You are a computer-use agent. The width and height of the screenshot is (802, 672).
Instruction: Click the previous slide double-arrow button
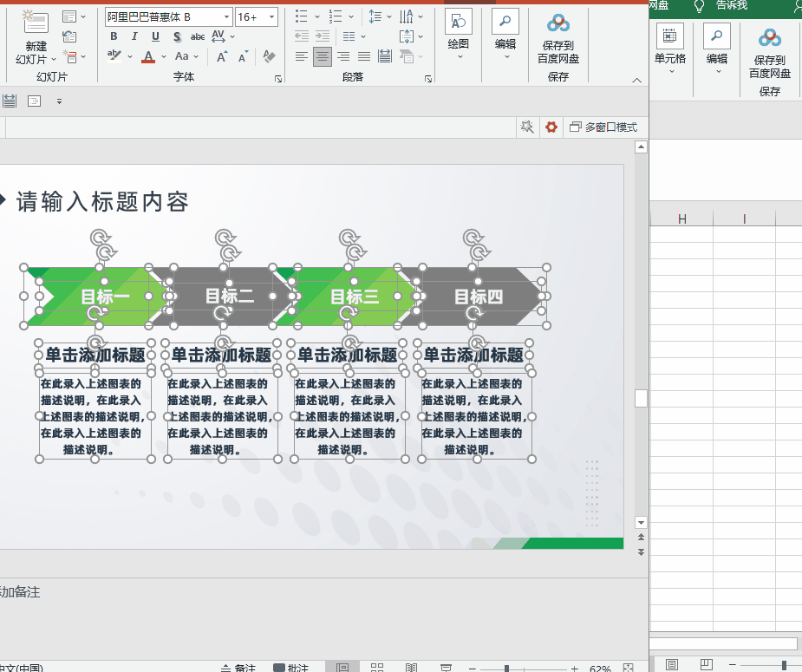[x=641, y=537]
